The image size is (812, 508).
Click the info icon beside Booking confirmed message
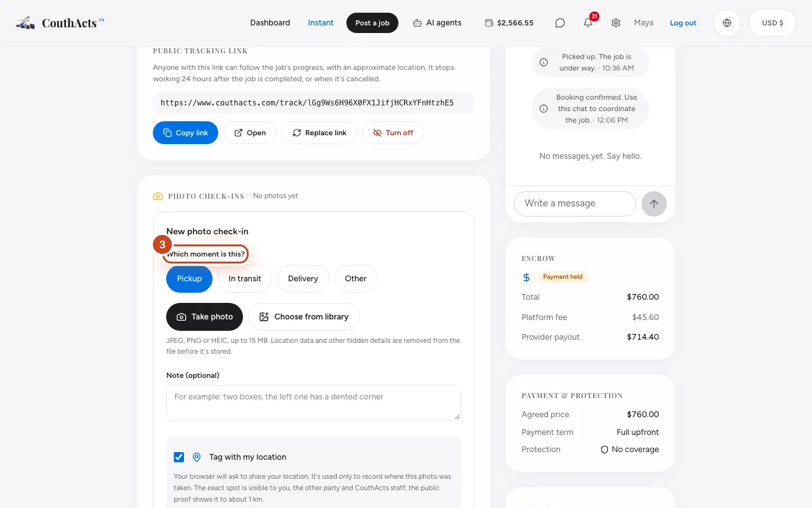pos(544,109)
